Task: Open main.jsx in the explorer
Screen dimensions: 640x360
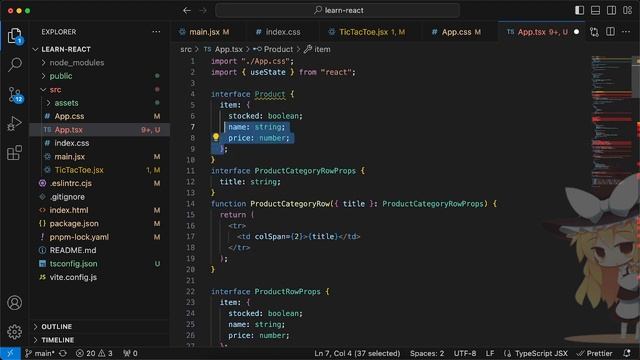Action: coord(100,157)
